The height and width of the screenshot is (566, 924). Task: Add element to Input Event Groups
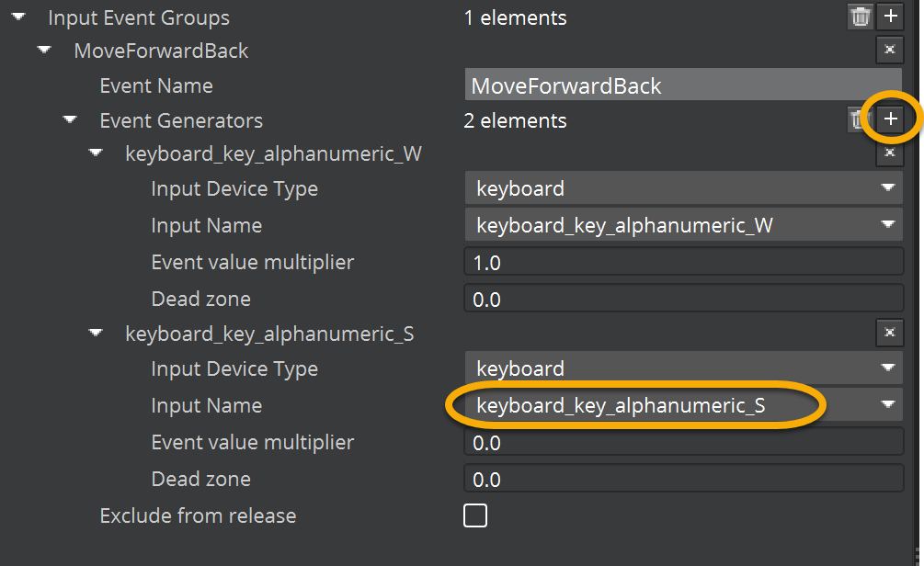pyautogui.click(x=889, y=17)
